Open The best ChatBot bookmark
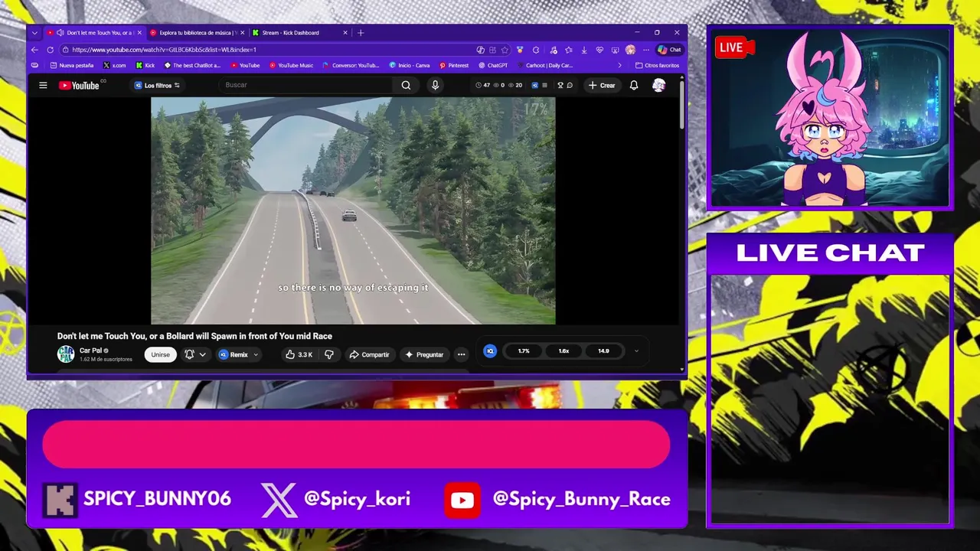 click(x=192, y=65)
